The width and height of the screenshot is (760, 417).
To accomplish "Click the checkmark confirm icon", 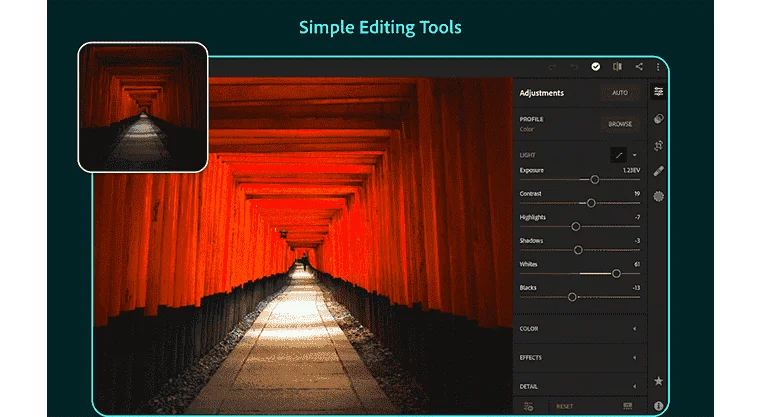I will coord(596,66).
